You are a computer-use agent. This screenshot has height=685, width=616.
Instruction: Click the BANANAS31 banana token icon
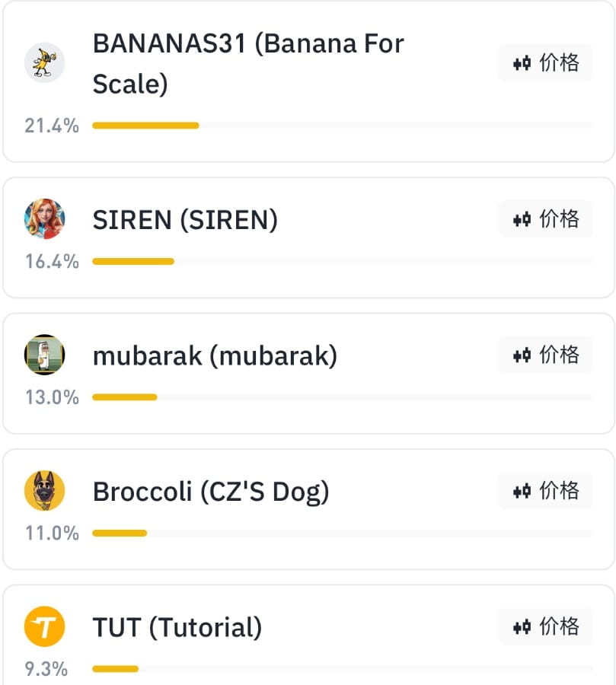[x=44, y=63]
